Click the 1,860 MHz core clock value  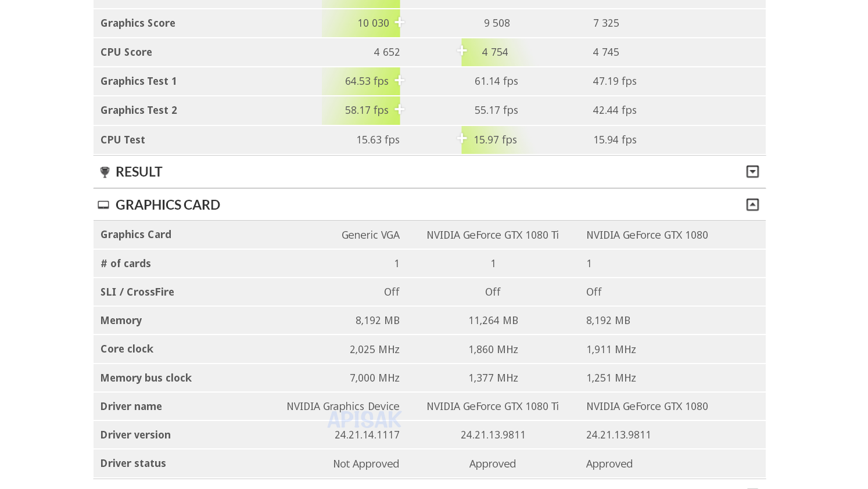[x=493, y=350]
